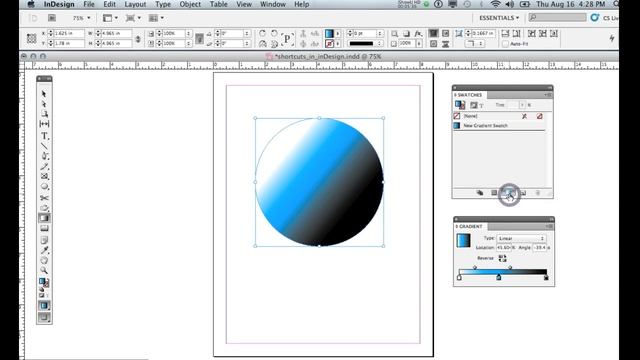Open the gradient Type dropdown showing Linear
The image size is (640, 360).
click(x=521, y=238)
